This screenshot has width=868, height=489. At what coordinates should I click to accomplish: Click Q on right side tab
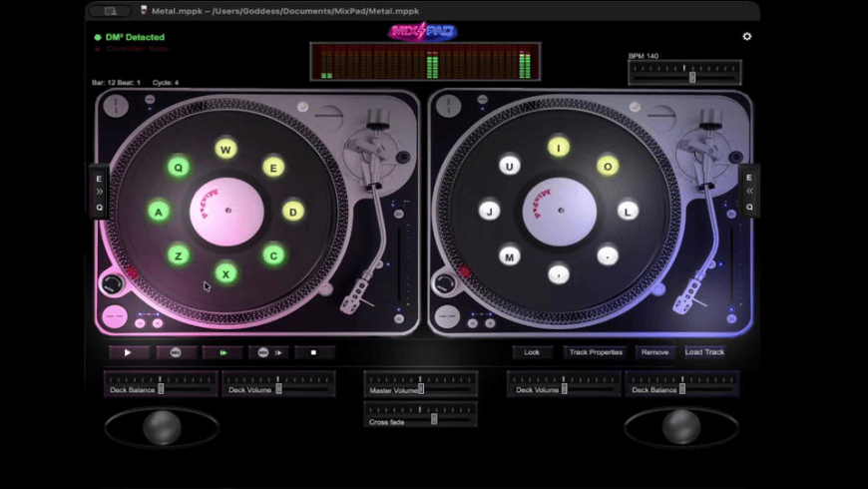click(749, 208)
